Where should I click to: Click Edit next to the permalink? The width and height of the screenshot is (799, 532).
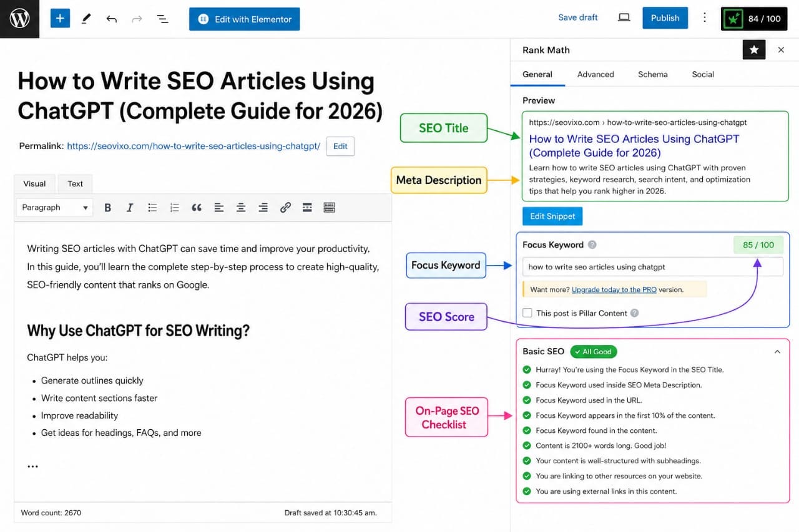tap(340, 147)
